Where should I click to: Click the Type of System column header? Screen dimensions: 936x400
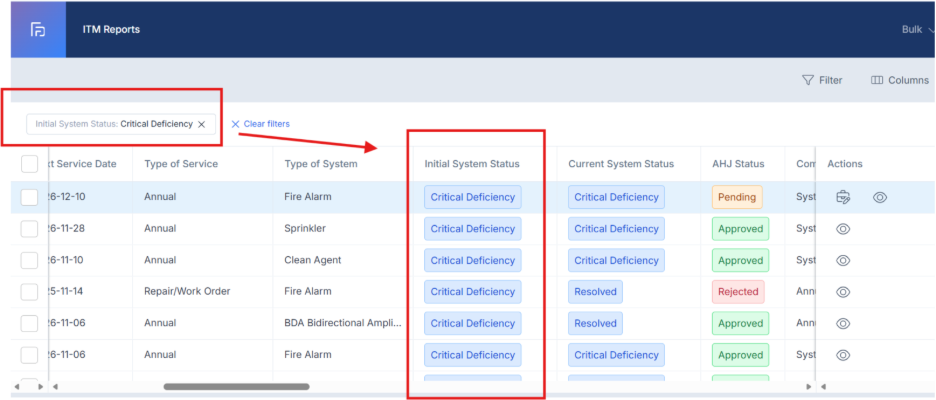[320, 164]
